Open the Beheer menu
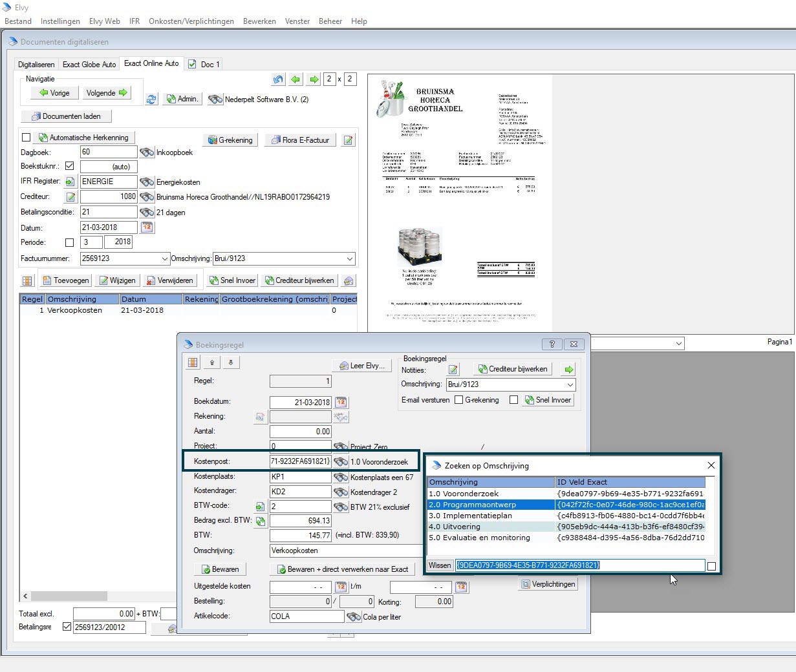The image size is (796, 672). coord(330,21)
